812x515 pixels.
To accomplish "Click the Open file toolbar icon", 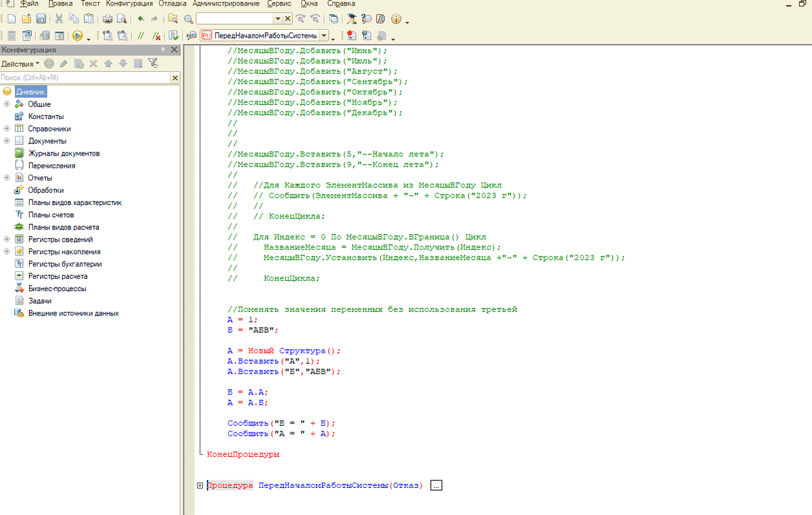I will coord(26,19).
